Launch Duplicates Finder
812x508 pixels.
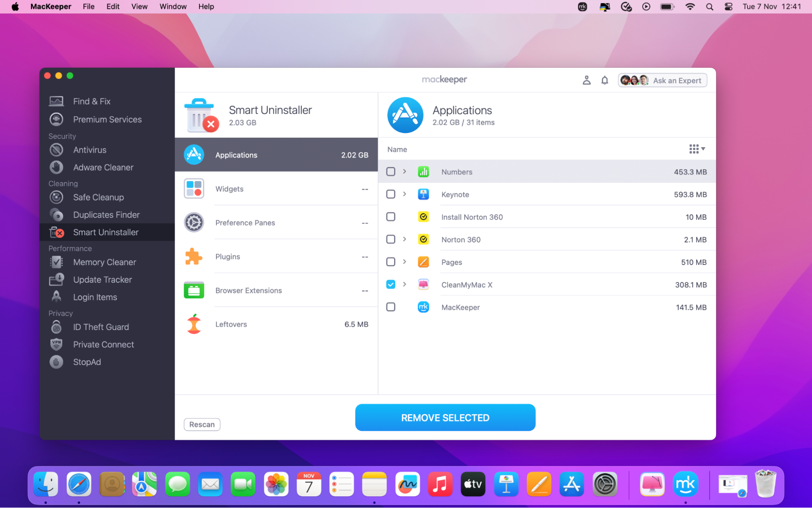point(106,215)
